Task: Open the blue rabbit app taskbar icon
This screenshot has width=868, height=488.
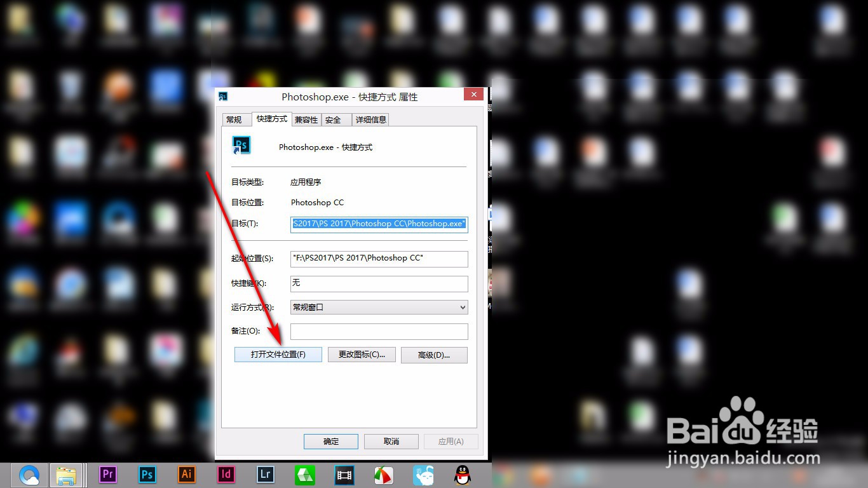Action: (x=423, y=475)
